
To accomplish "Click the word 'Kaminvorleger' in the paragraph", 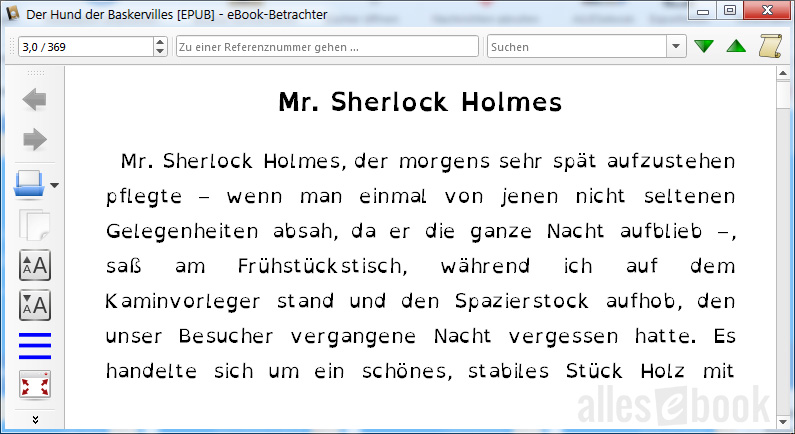I will tap(183, 301).
